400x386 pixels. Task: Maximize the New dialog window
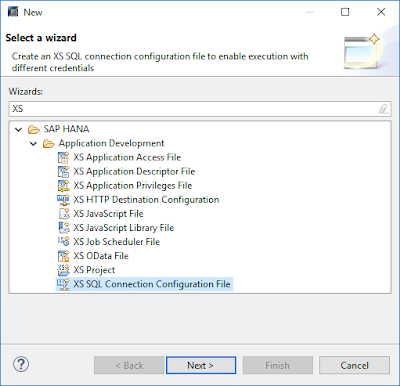[x=345, y=12]
